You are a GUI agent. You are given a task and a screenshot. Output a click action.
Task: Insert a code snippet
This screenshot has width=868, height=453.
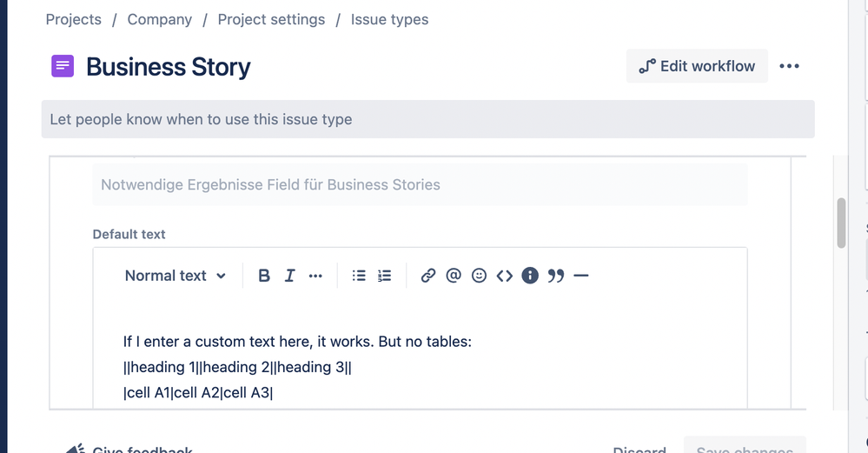(x=504, y=276)
